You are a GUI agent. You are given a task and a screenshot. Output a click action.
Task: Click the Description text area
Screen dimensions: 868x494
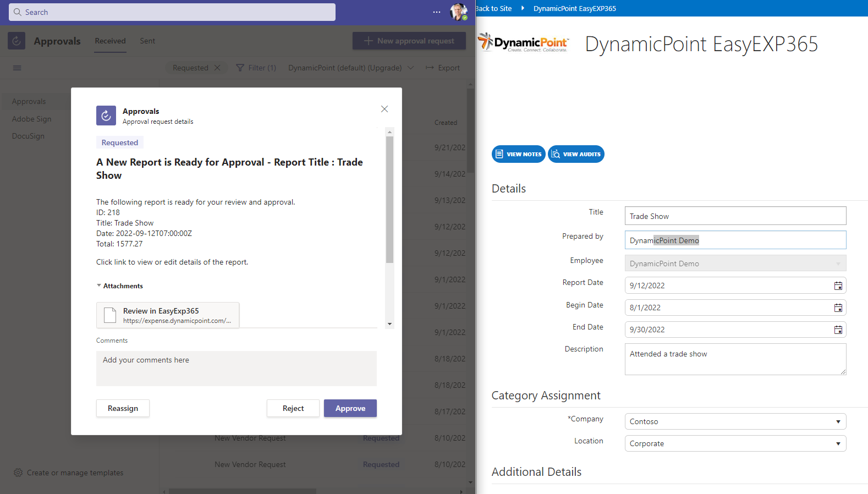(x=735, y=359)
